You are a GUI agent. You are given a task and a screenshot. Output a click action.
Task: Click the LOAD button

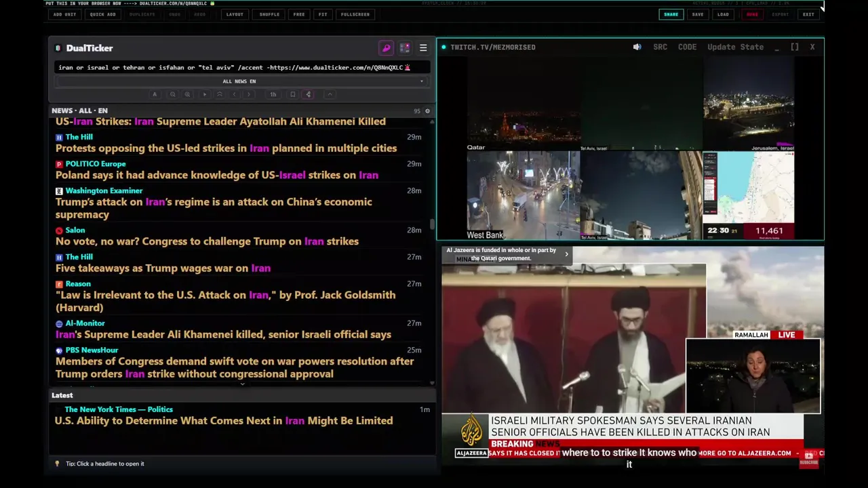pyautogui.click(x=724, y=14)
